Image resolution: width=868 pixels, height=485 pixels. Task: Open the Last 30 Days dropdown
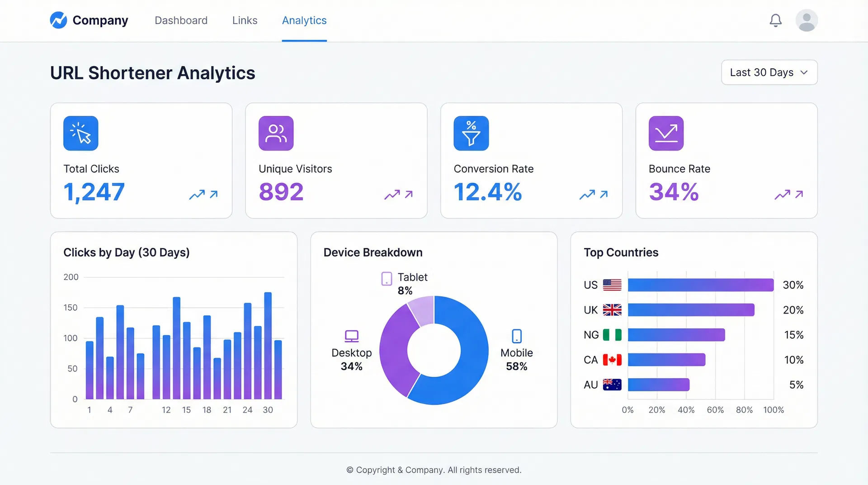[769, 72]
